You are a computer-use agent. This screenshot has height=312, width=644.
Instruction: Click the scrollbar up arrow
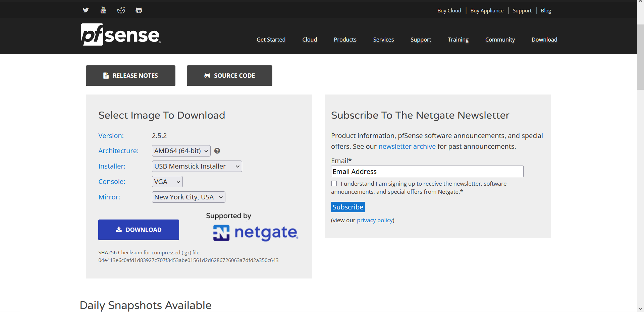pyautogui.click(x=640, y=2)
